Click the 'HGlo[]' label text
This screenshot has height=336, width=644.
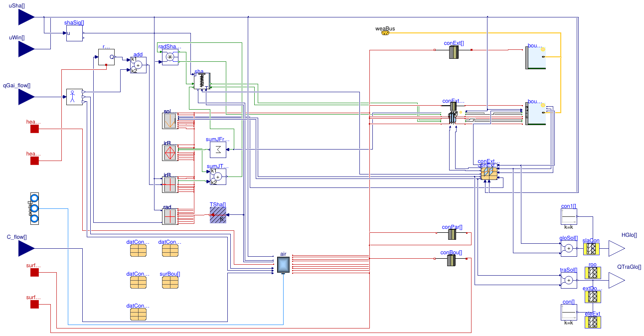click(x=629, y=235)
